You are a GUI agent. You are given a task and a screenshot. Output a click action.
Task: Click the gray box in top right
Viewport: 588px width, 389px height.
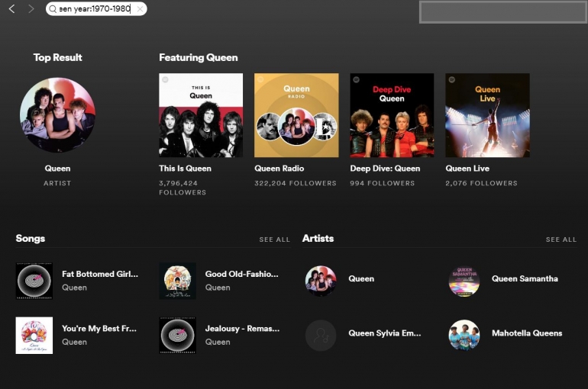[x=503, y=12]
